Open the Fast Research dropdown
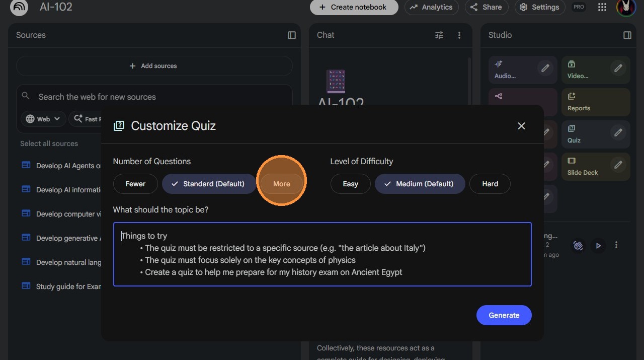 [86, 119]
